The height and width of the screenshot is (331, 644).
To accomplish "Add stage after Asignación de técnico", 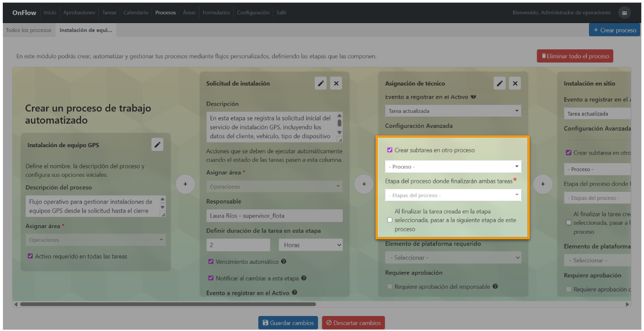I will pos(543,184).
